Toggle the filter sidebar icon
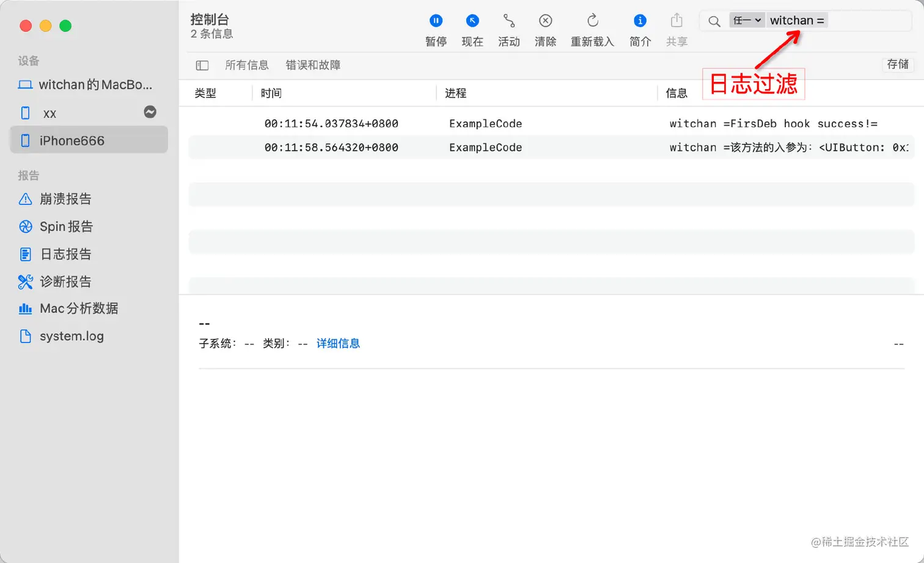 tap(202, 65)
